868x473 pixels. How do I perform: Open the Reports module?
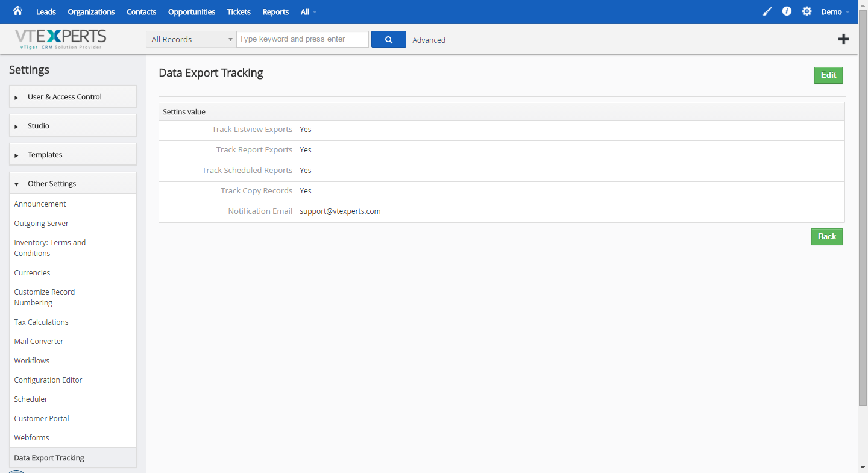click(275, 12)
